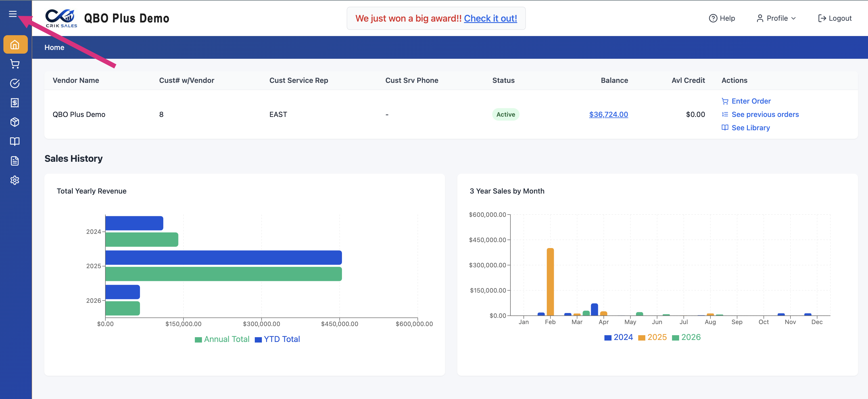Open the check-circle sidebar icon
Image resolution: width=868 pixels, height=399 pixels.
click(15, 83)
